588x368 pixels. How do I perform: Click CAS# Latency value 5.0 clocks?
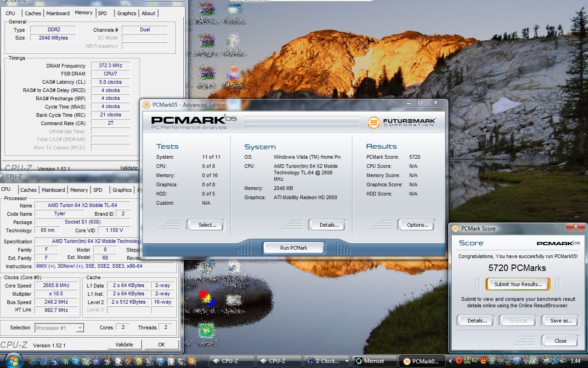coord(110,82)
